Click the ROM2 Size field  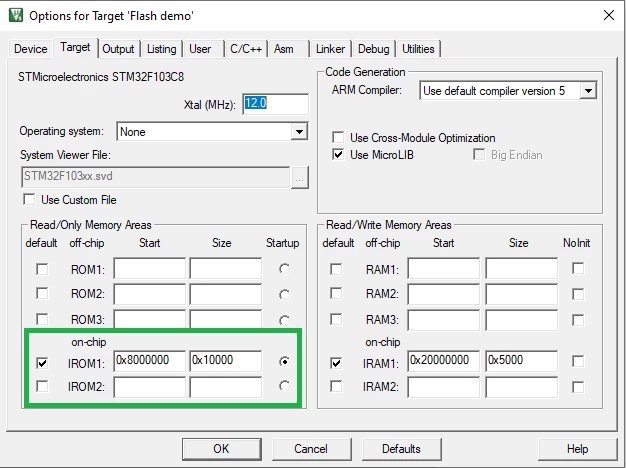[x=226, y=294]
